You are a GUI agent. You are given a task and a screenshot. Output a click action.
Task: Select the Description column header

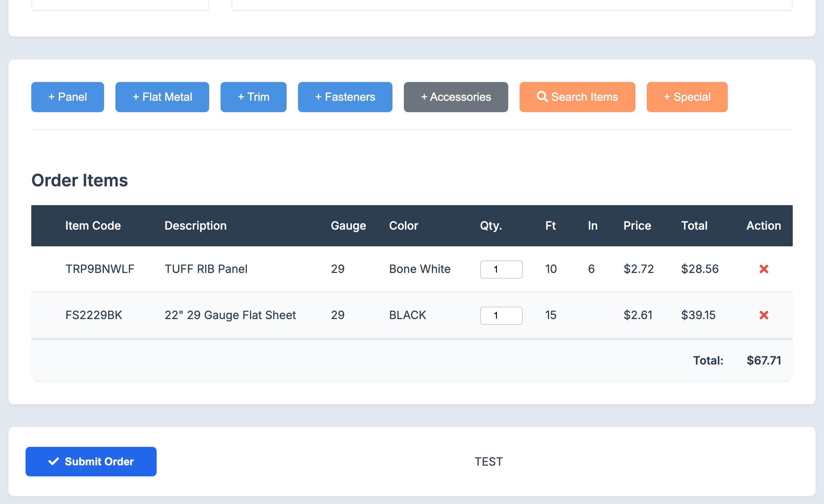(195, 225)
